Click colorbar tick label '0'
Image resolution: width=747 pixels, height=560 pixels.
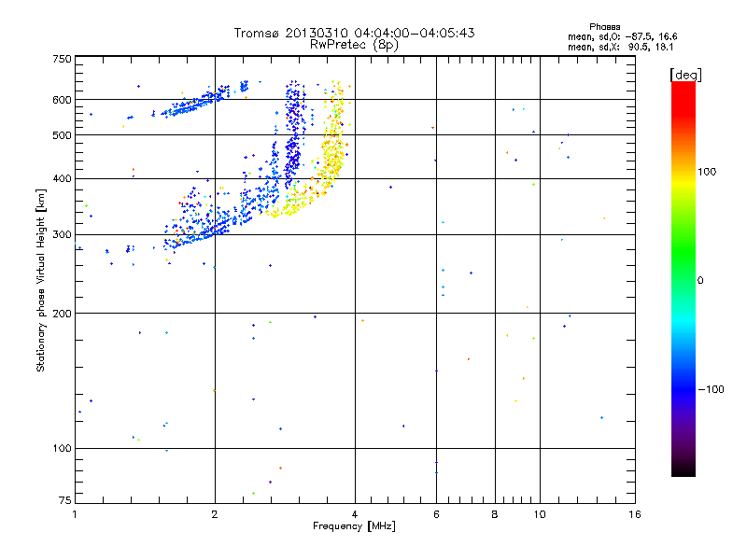700,281
